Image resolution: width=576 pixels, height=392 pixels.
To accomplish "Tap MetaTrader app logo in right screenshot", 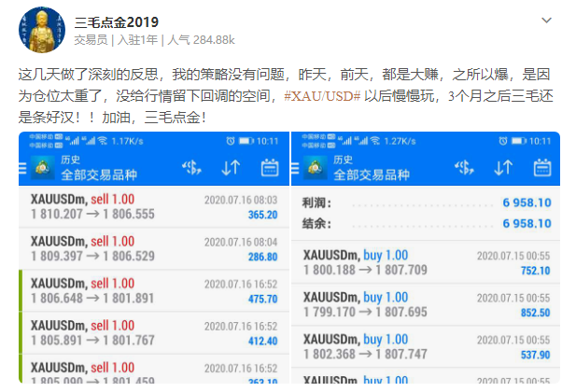I will [x=316, y=168].
